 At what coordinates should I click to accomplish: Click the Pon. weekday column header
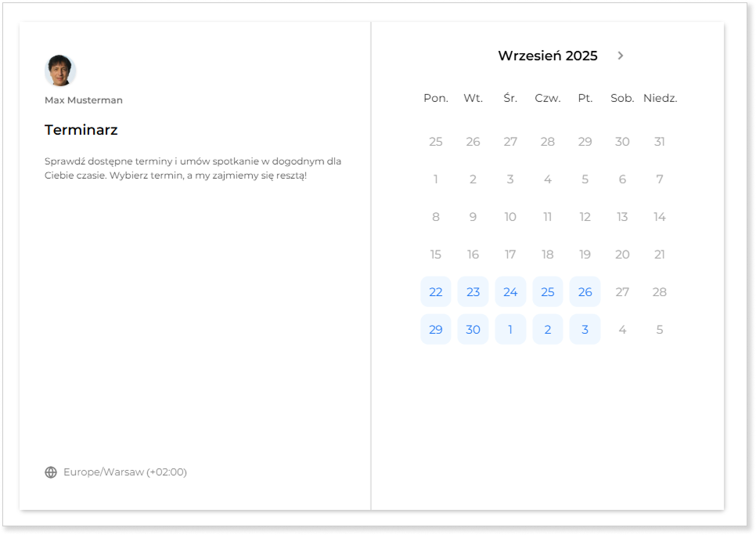click(x=436, y=98)
